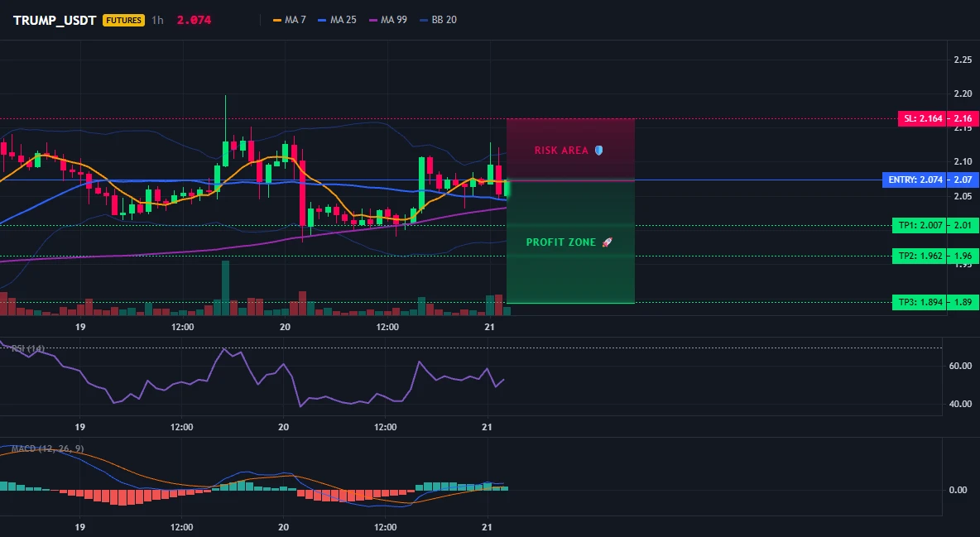This screenshot has height=537, width=980.
Task: Click the 0.00 MACD axis value
Action: tap(958, 490)
